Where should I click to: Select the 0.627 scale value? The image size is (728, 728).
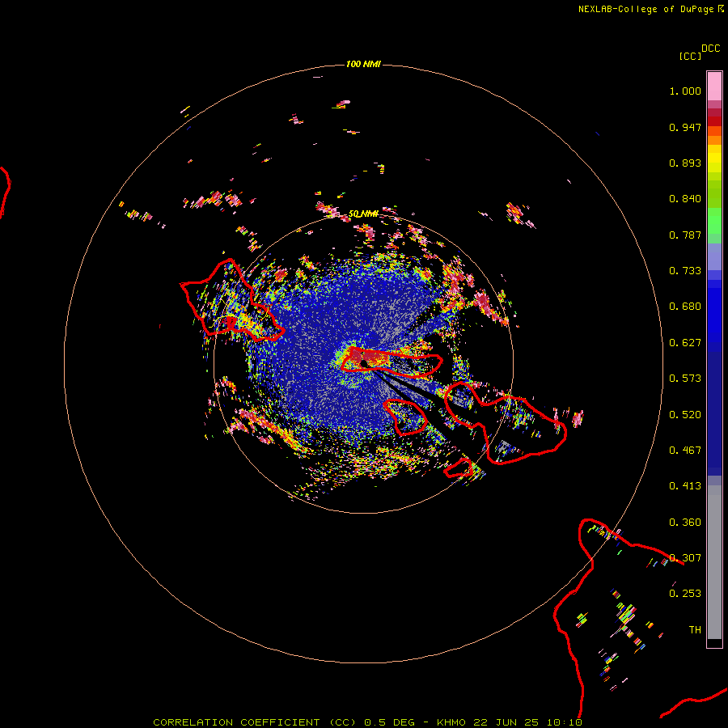685,343
